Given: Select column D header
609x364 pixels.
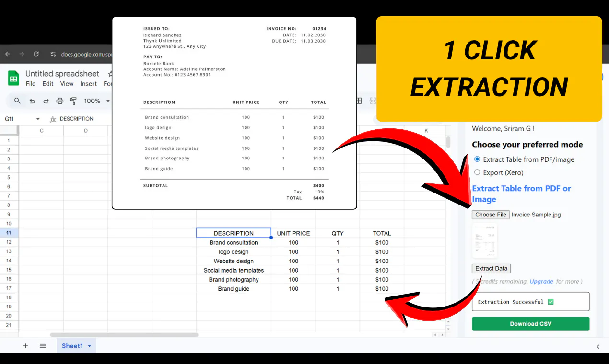Looking at the screenshot, I should [86, 131].
